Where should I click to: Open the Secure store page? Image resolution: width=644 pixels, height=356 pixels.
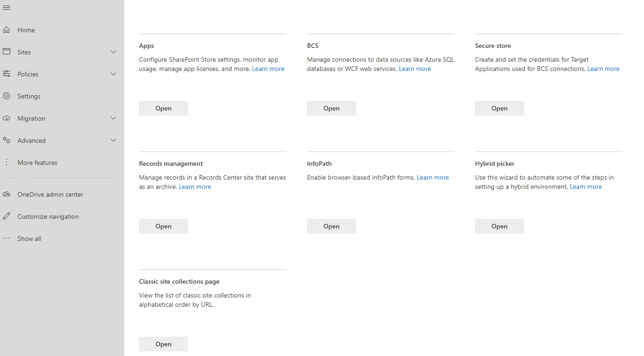coord(499,108)
